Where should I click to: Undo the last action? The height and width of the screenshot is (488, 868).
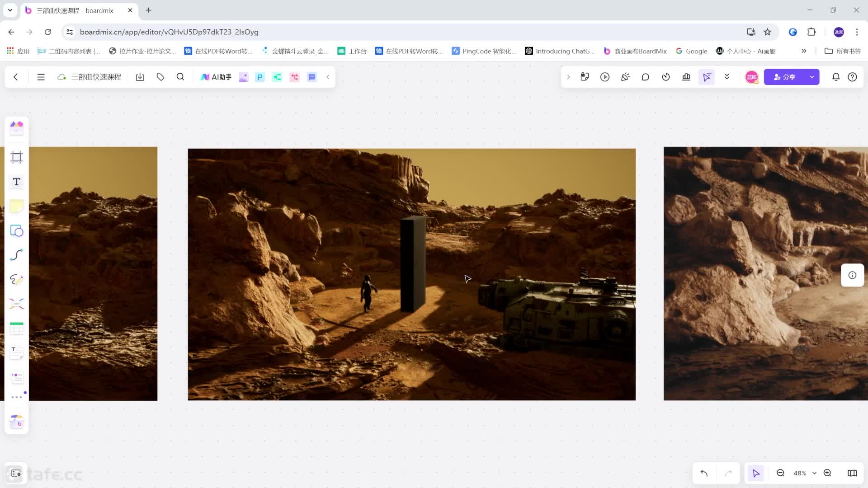click(x=704, y=473)
